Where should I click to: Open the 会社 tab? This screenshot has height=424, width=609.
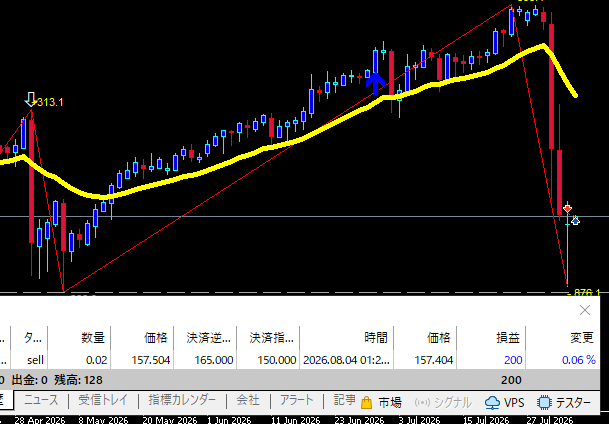(x=248, y=400)
